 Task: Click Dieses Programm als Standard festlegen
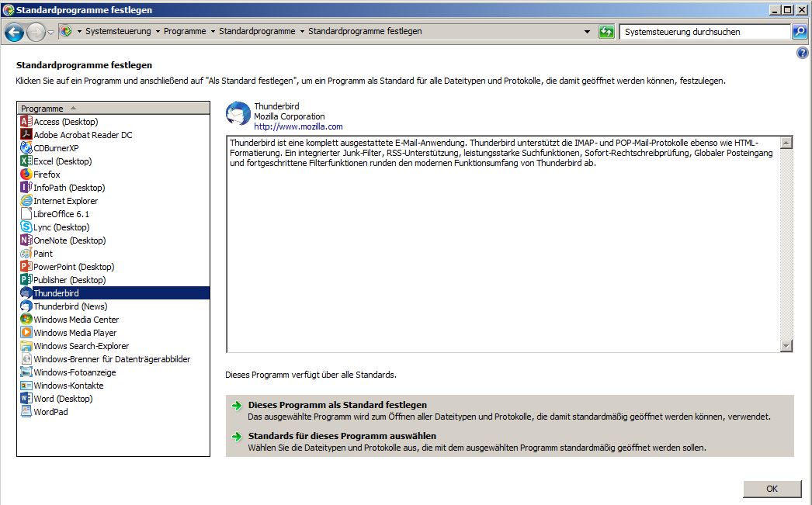point(338,405)
